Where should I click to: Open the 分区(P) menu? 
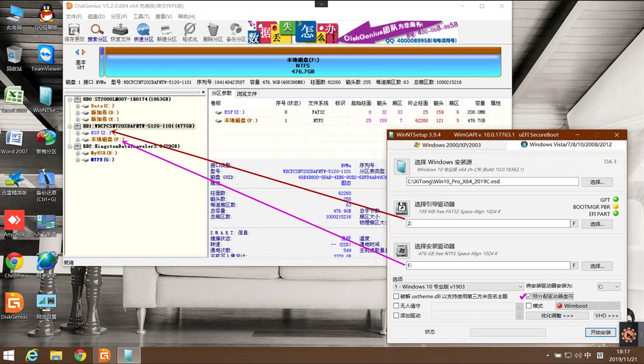click(x=119, y=17)
